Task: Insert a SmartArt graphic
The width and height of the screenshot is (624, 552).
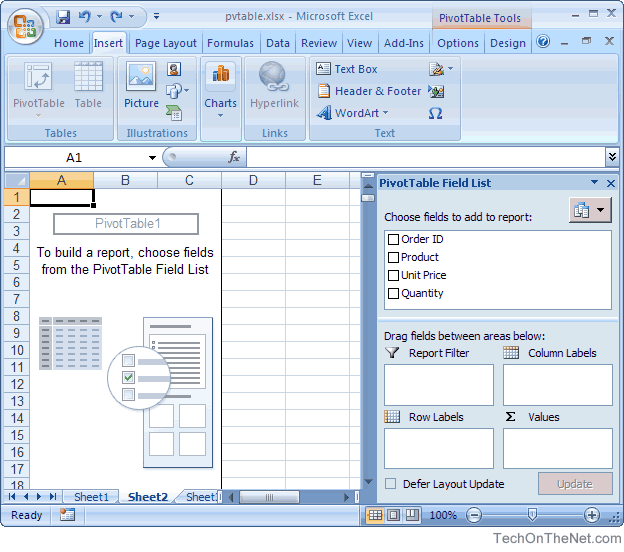Action: pyautogui.click(x=174, y=113)
